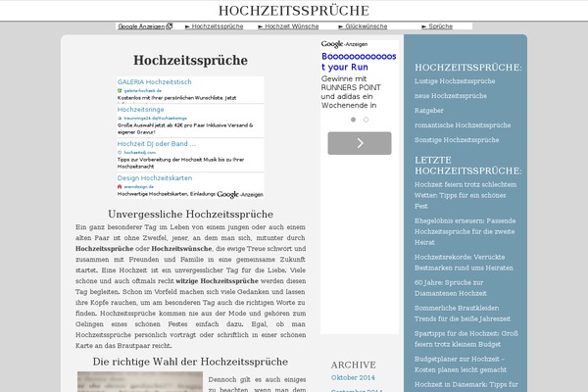Click the ARCHIVE section heading
Image resolution: width=588 pixels, height=392 pixels.
(353, 365)
